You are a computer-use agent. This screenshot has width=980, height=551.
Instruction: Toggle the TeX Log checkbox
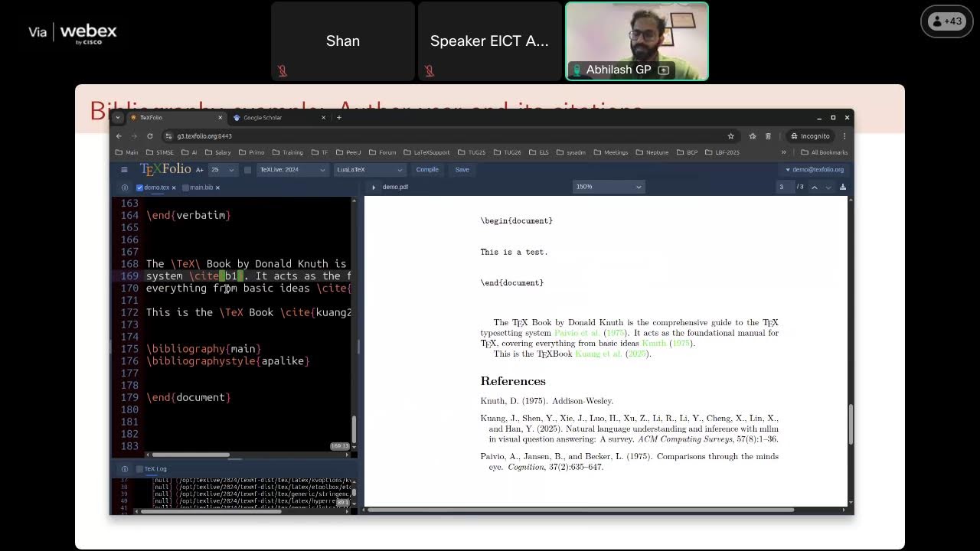pos(139,469)
